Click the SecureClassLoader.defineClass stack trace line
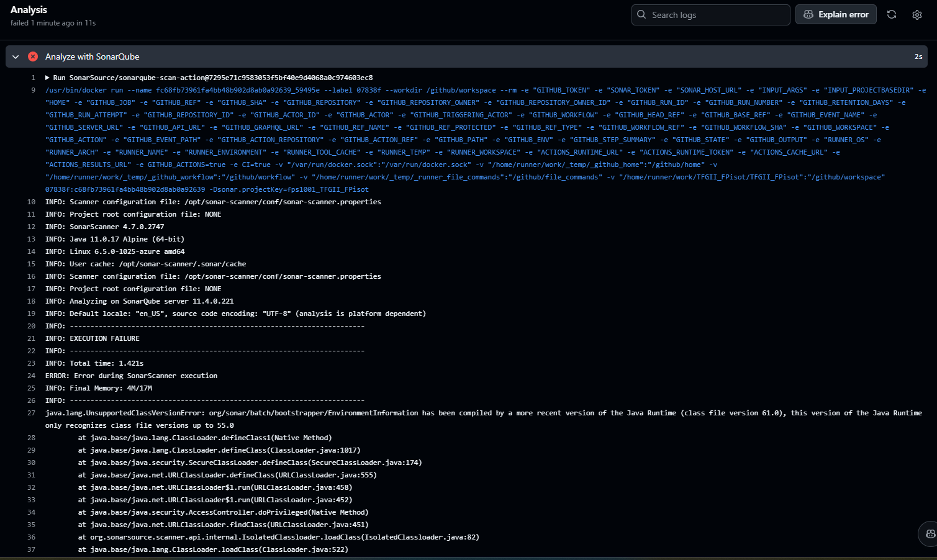The height and width of the screenshot is (560, 937). [x=250, y=463]
